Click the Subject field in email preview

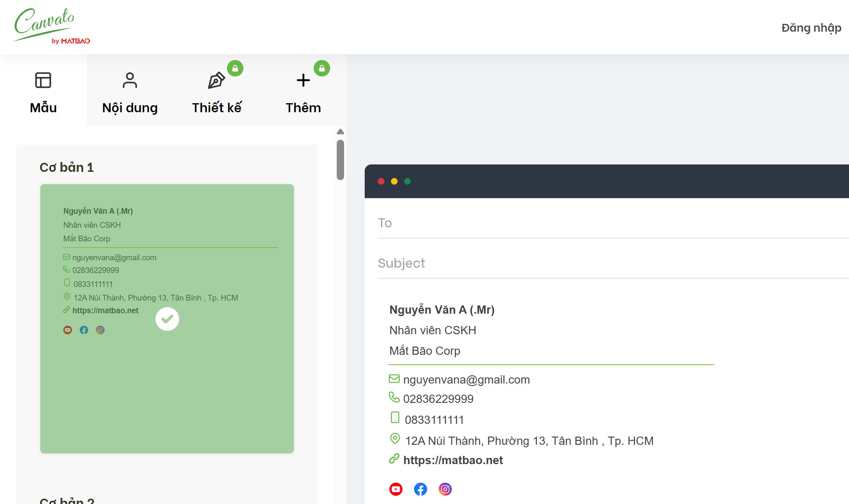pos(613,263)
